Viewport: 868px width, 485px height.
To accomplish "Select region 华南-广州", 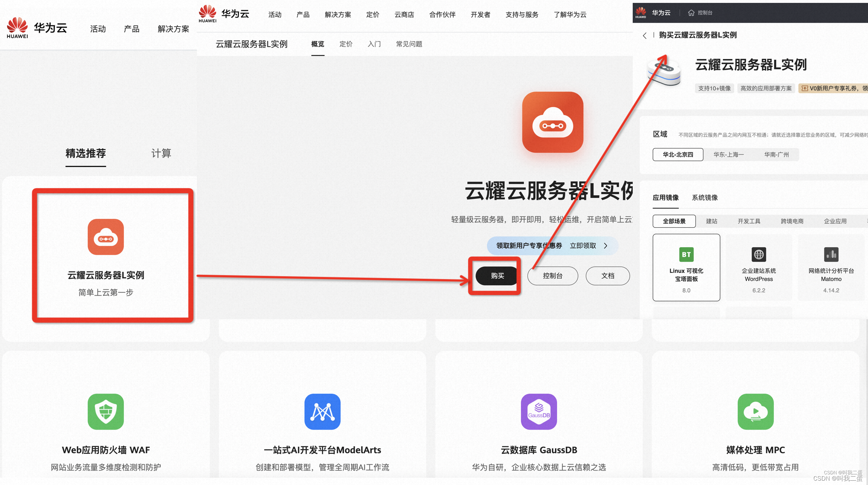I will 776,155.
